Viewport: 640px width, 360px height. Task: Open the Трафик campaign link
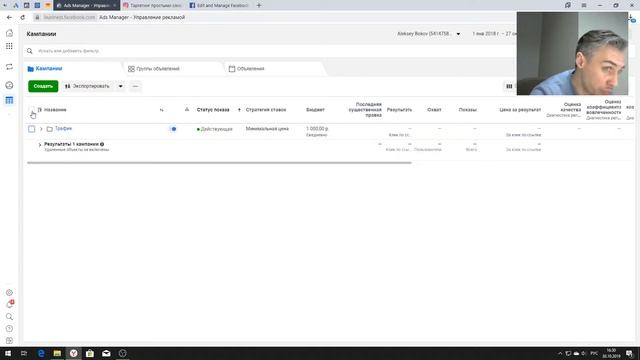(63, 129)
